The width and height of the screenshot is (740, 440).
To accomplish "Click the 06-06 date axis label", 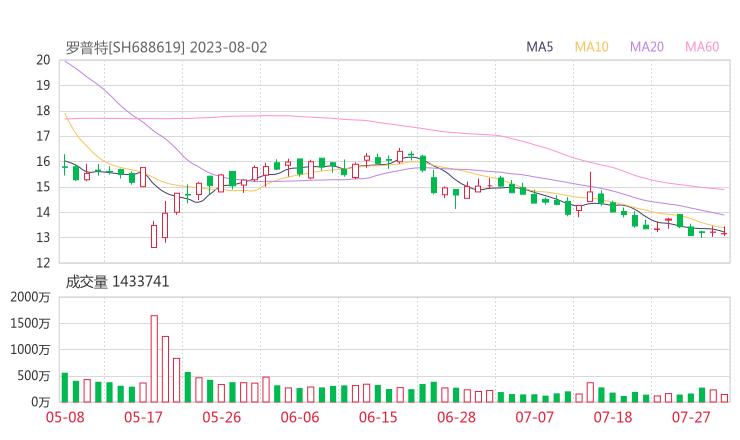I will (300, 417).
